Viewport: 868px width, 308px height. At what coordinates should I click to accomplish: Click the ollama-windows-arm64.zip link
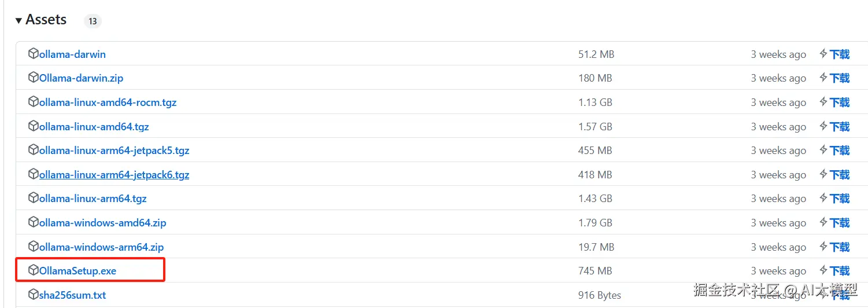tap(101, 247)
